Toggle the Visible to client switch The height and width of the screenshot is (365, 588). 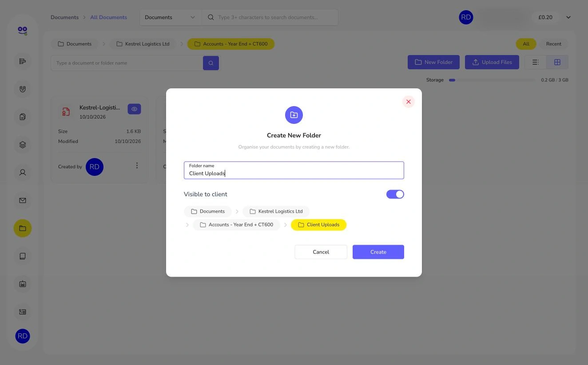pos(395,194)
